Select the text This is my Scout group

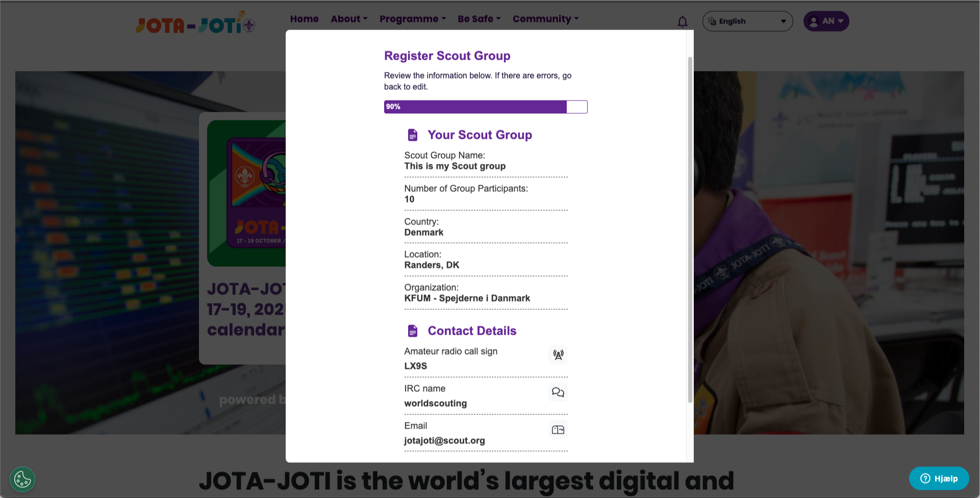click(455, 166)
